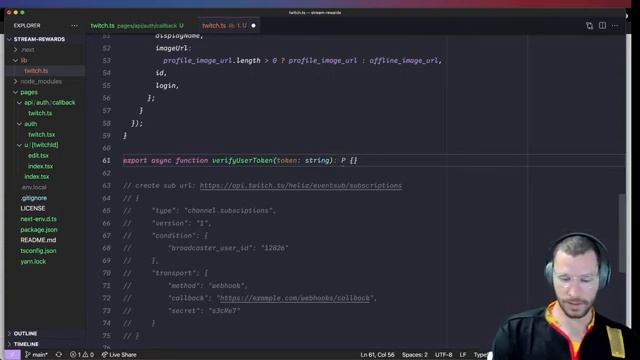This screenshot has width=640, height=360.
Task: Open index.tsx inside u/[twitchId] folder
Action: (40, 167)
